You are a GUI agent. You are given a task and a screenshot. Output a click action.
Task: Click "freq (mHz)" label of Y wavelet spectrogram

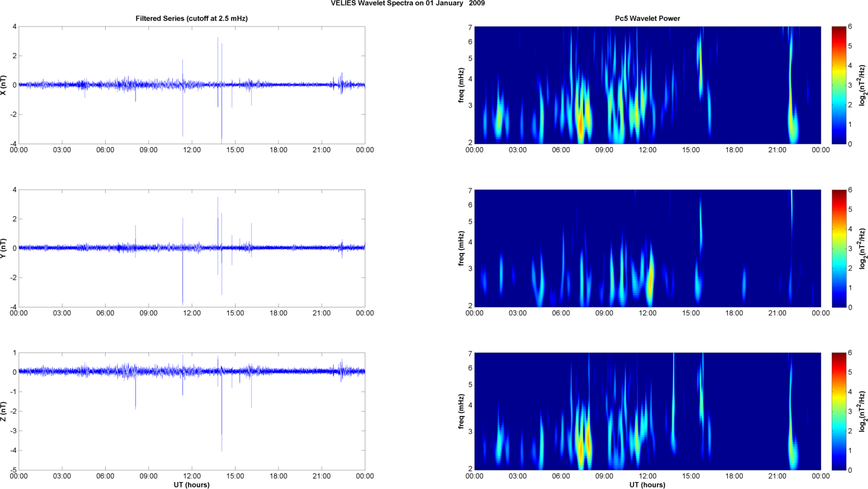tap(461, 248)
